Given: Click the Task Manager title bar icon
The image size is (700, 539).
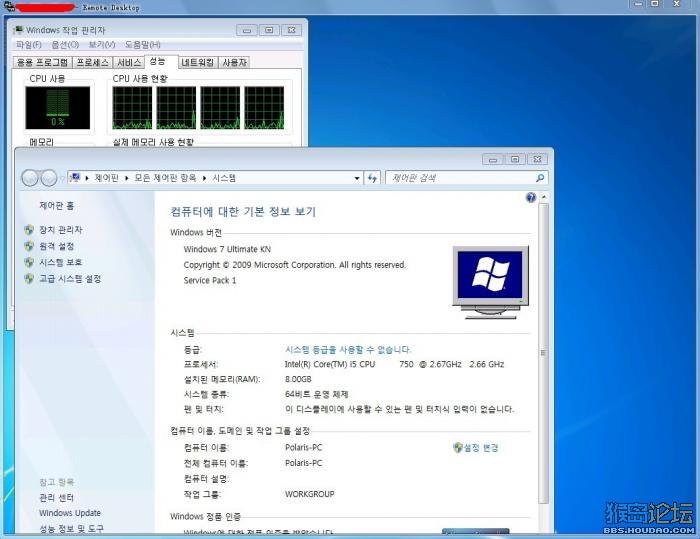Looking at the screenshot, I should 18,30.
